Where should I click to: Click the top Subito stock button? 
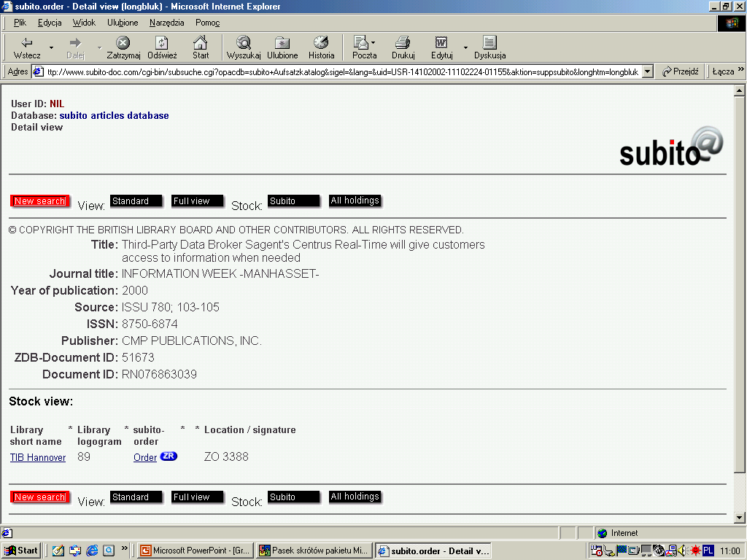(x=293, y=201)
